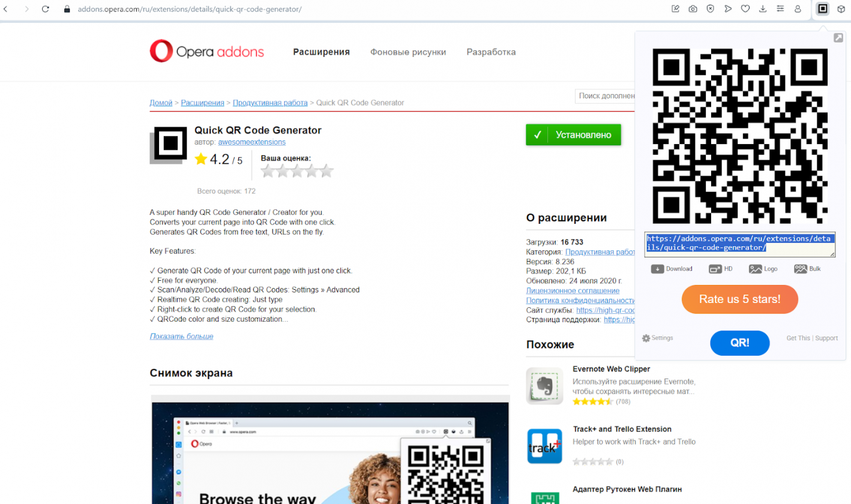Open the Расширения menu tab
Image resolution: width=851 pixels, height=504 pixels.
[321, 52]
